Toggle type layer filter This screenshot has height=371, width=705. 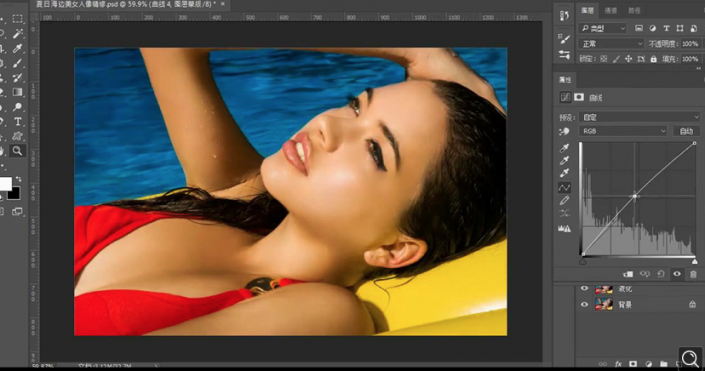(666, 28)
